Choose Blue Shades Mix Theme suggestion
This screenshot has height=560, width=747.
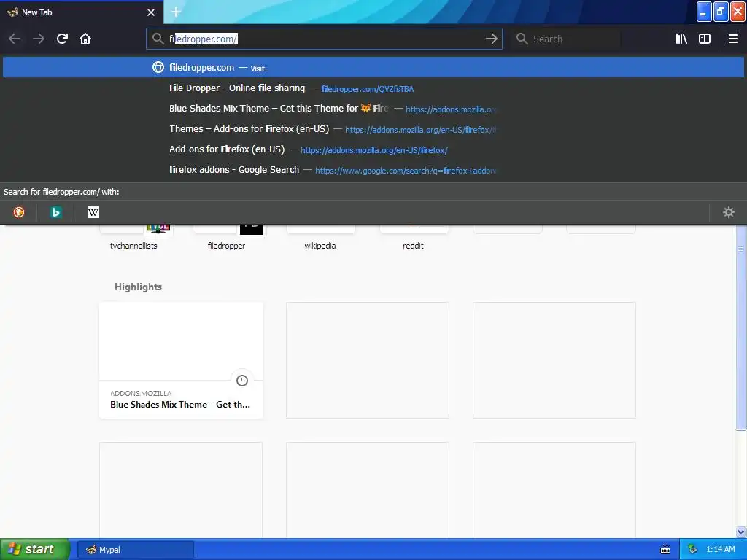click(x=373, y=109)
